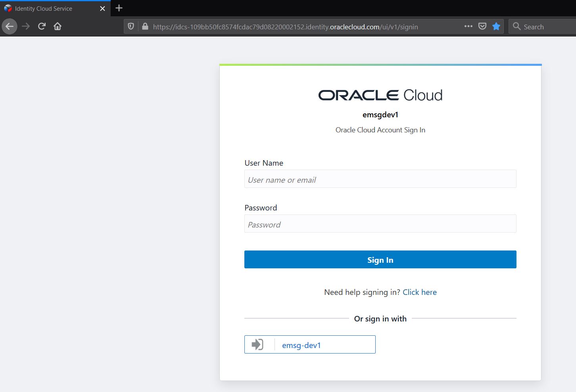Viewport: 576px width, 392px height.
Task: Click the ORACLE Cloud logo
Action: [x=380, y=95]
